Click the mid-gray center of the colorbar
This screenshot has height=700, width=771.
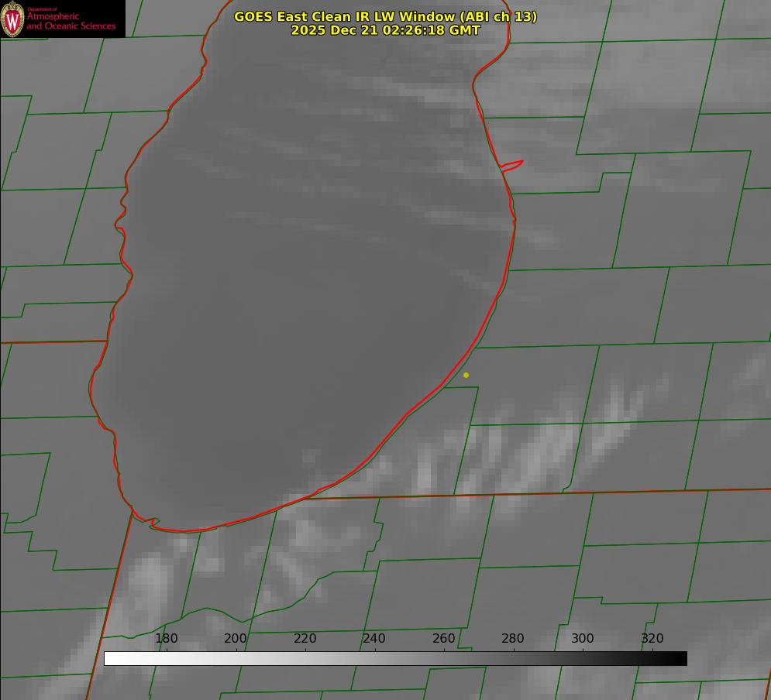point(395,658)
